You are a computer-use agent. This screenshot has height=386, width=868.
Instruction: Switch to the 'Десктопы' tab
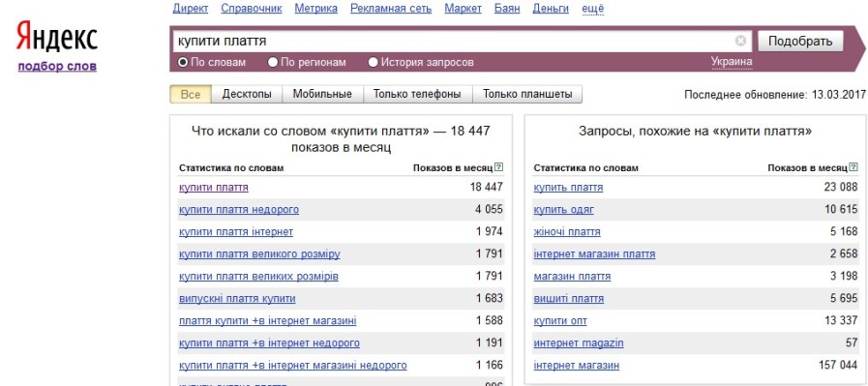[247, 94]
